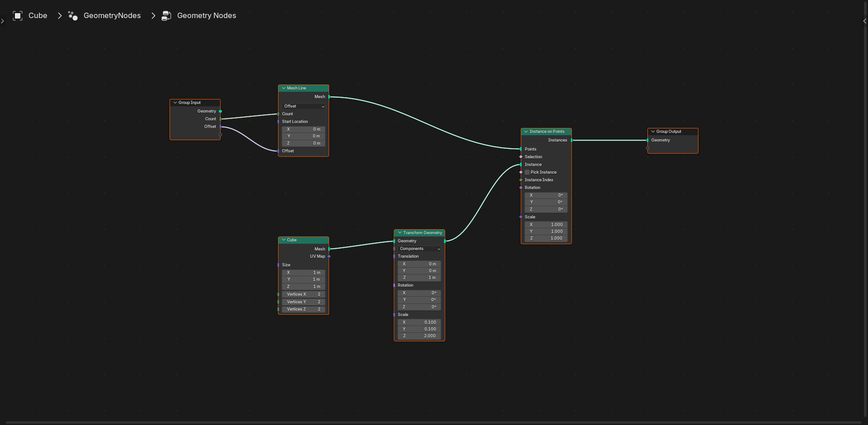Click Group Input Count output socket

tap(220, 119)
